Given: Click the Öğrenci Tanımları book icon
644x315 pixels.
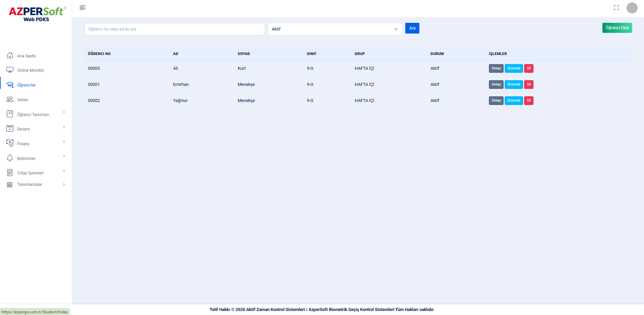Looking at the screenshot, I should (x=10, y=114).
